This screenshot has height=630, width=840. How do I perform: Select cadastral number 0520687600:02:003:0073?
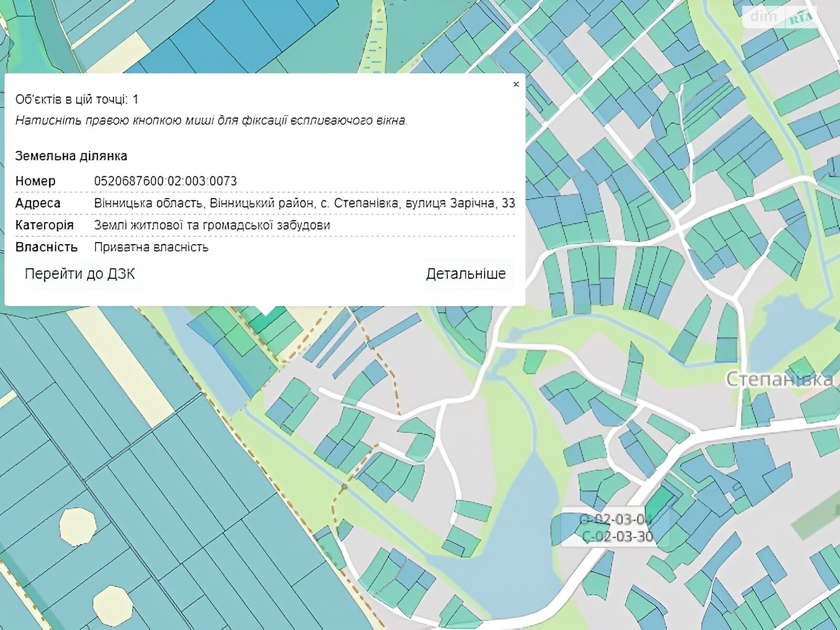click(165, 181)
